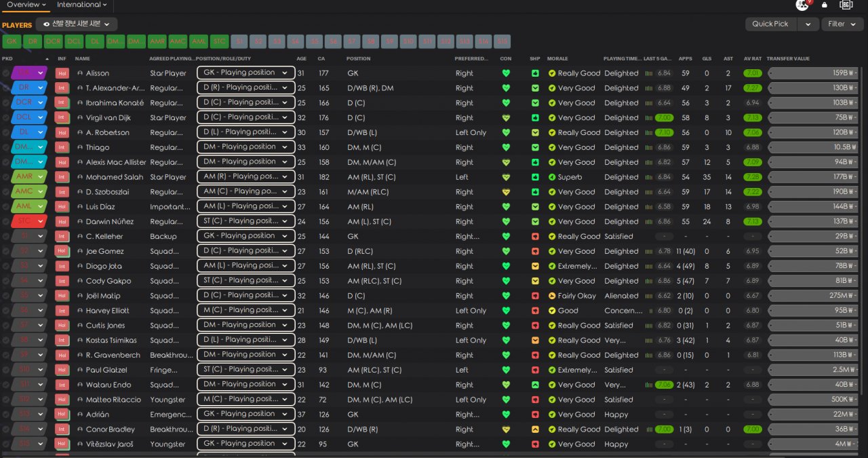Click the RG bracket logo icon
The height and width of the screenshot is (458, 868).
(846, 5)
